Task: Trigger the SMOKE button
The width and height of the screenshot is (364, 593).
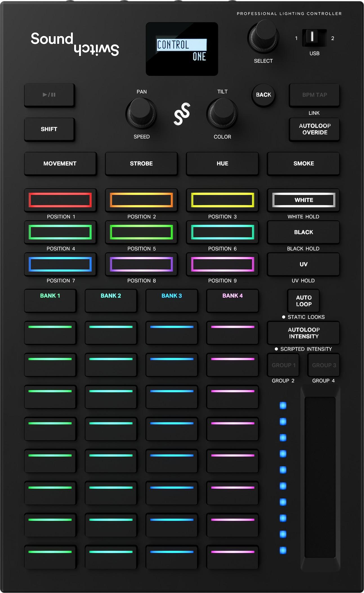Action: [x=303, y=164]
